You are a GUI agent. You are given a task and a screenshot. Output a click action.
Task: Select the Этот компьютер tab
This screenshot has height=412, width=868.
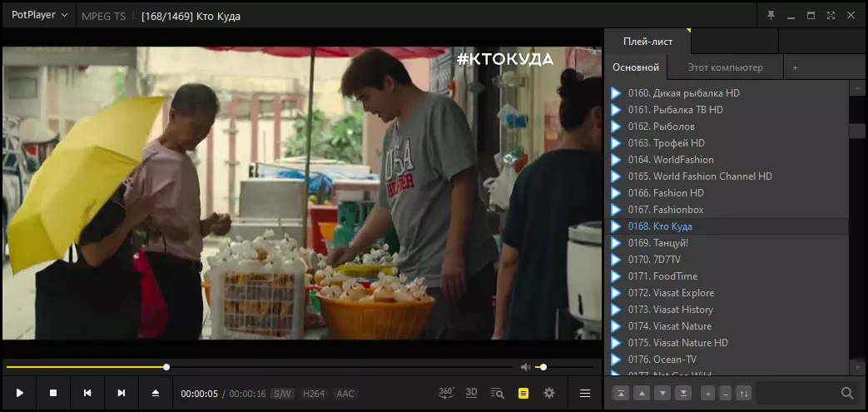coord(725,67)
